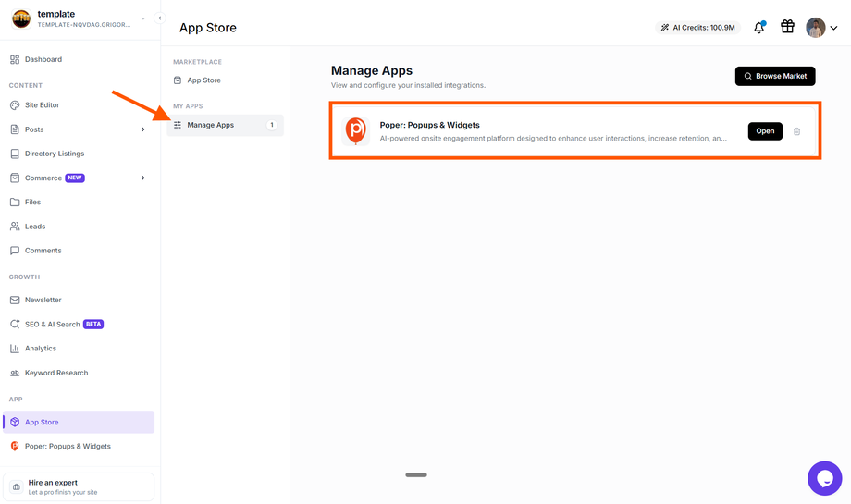The width and height of the screenshot is (851, 504).
Task: Click the Poper app logo in the card
Action: click(x=355, y=131)
